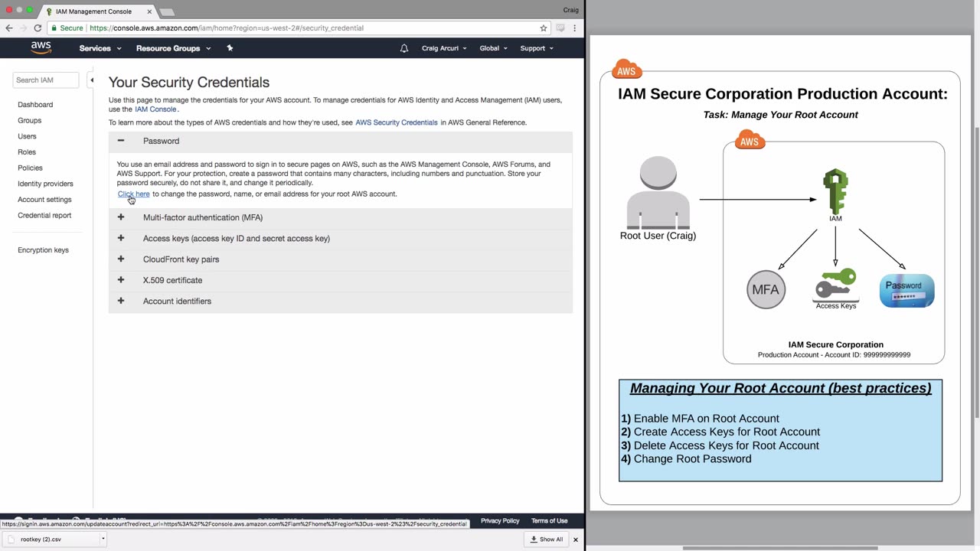Open the Chrome three-dot menu
980x551 pixels.
coord(574,28)
